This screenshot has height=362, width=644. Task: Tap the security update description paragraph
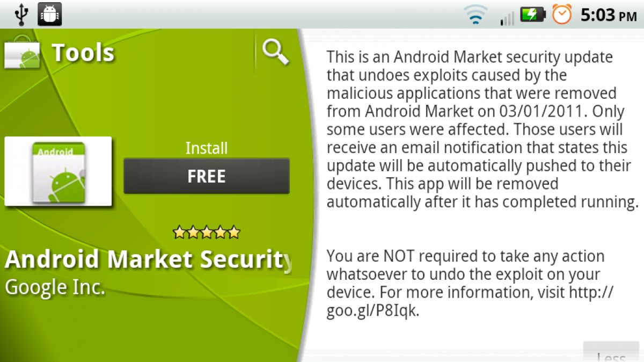click(482, 129)
